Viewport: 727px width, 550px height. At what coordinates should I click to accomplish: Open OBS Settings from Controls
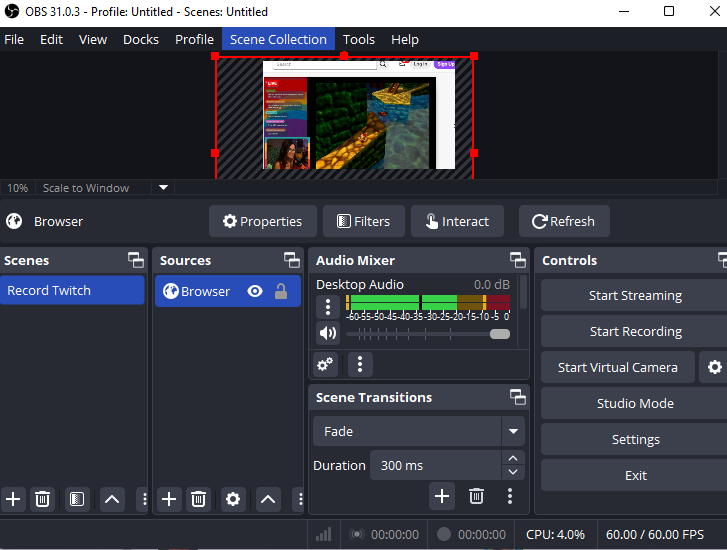click(635, 439)
